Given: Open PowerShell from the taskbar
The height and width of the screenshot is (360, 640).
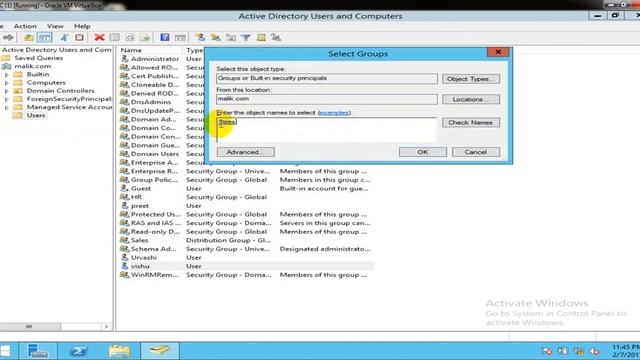Looking at the screenshot, I should pos(78,351).
